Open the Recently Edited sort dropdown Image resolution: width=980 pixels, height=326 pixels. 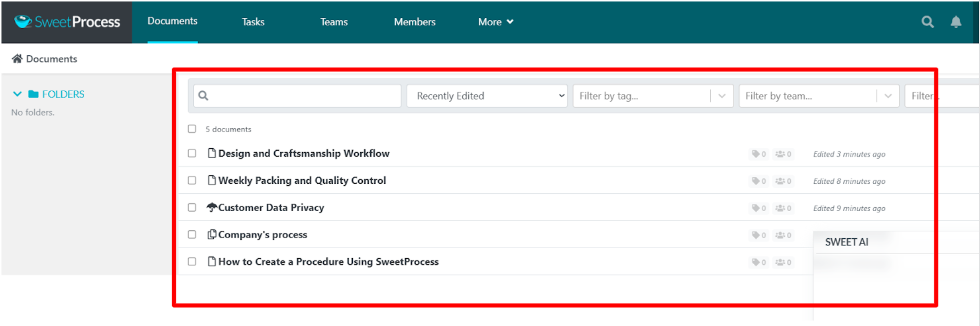(x=488, y=96)
